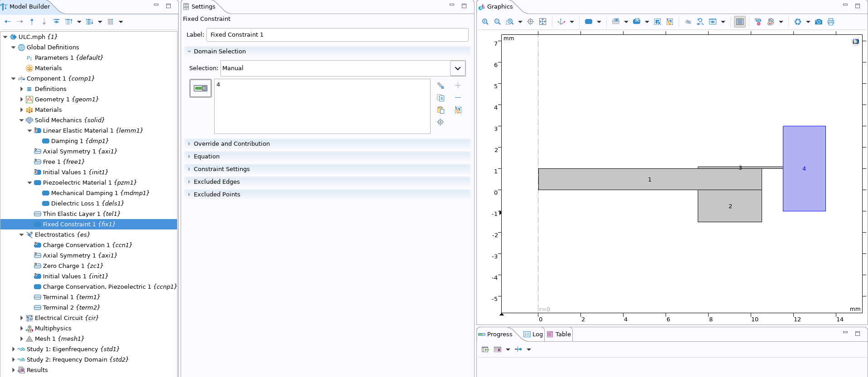The image size is (868, 377).
Task: Click the Zoom to Selection icon in Settings
Action: 440,122
